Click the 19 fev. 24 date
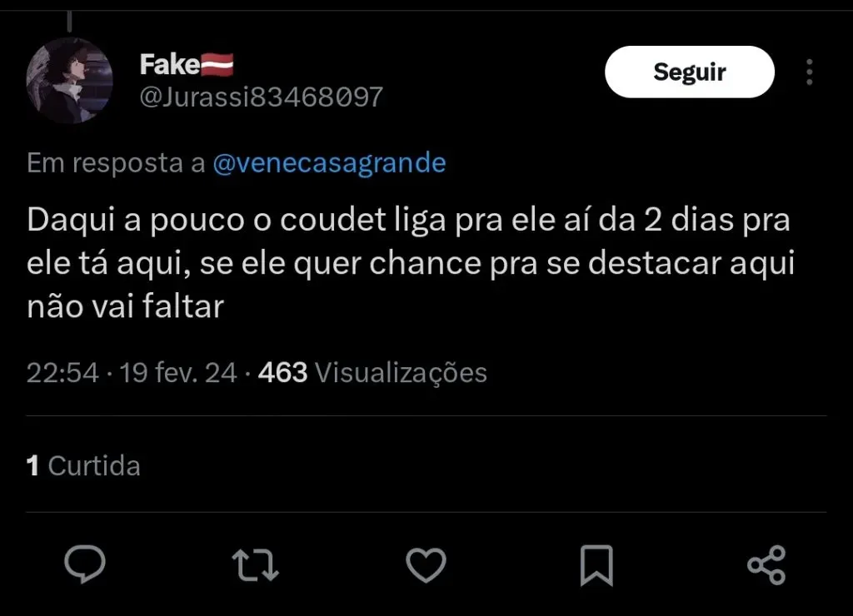The width and height of the screenshot is (853, 616). tap(178, 372)
